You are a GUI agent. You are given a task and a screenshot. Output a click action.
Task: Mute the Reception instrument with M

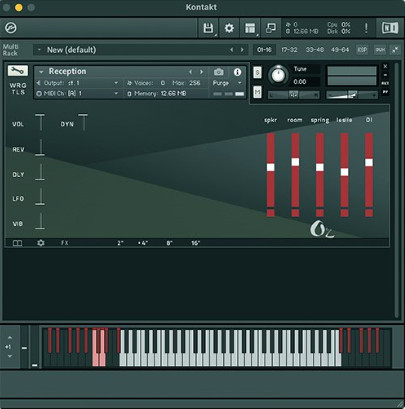(257, 92)
